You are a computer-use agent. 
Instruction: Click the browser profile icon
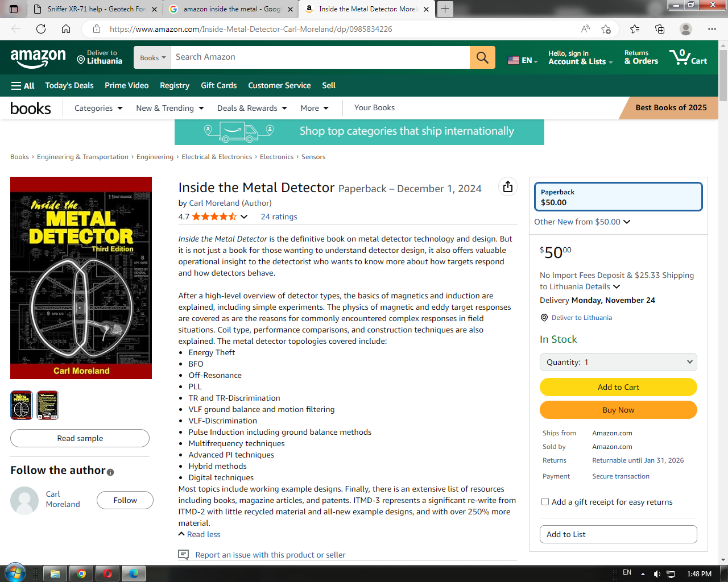tap(686, 29)
